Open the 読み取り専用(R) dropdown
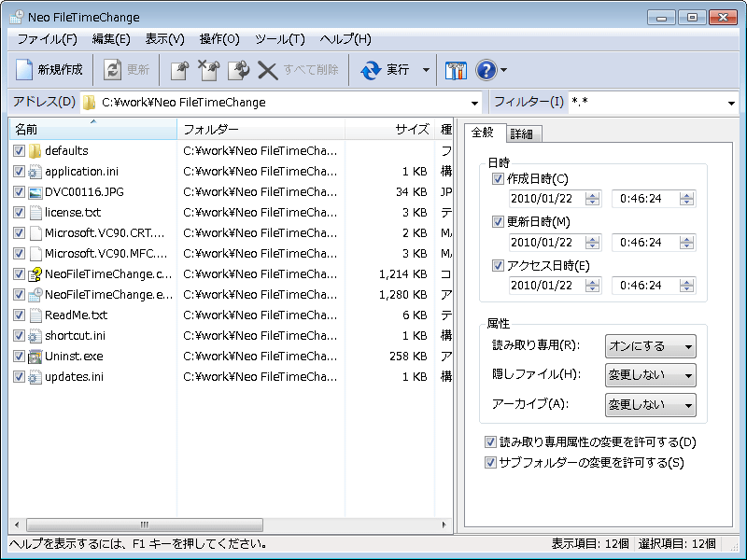Screen dimensions: 747x560 pyautogui.click(x=650, y=346)
